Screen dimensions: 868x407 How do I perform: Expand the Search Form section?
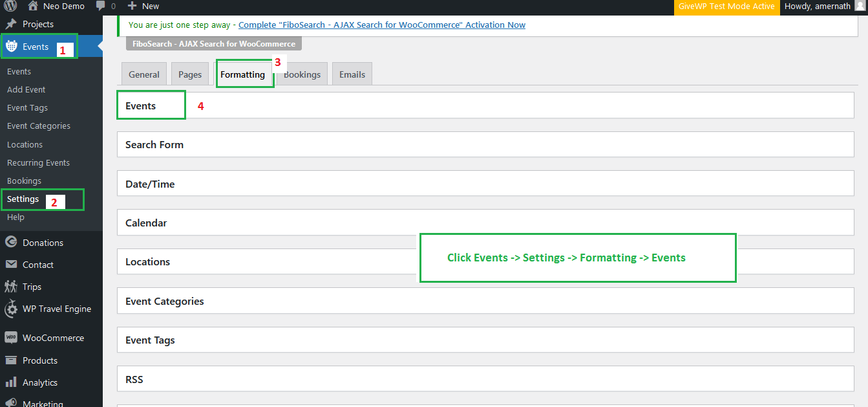pos(485,144)
